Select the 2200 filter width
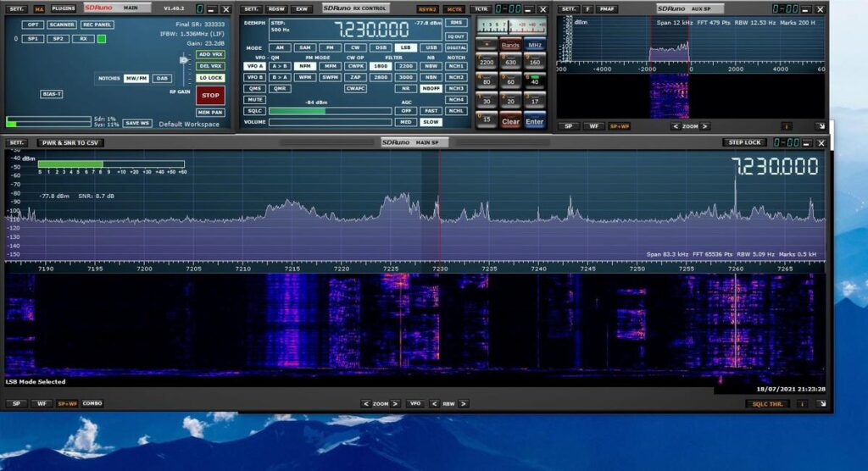 click(406, 66)
